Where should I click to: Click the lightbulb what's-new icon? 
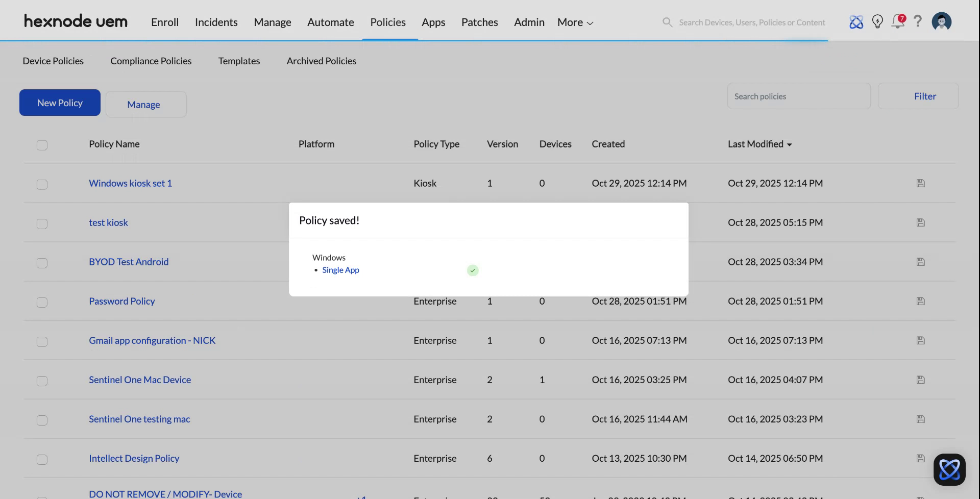click(877, 21)
